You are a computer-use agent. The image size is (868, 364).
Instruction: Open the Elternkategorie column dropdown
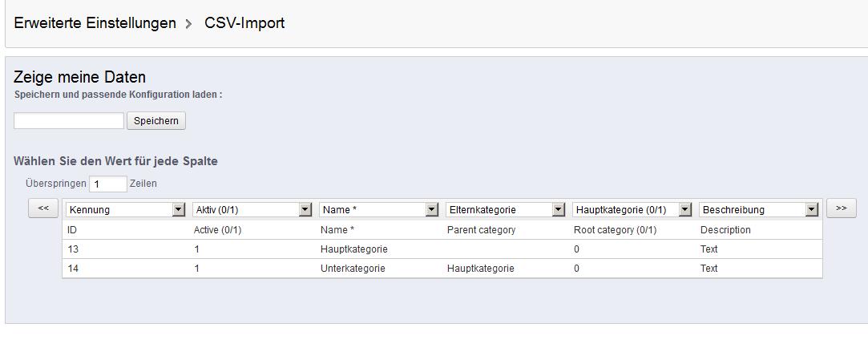point(506,210)
